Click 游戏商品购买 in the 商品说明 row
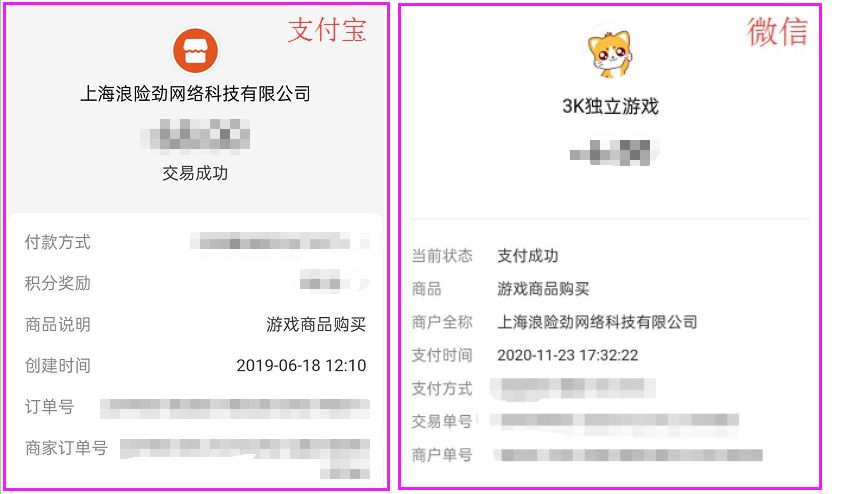Image resolution: width=847 pixels, height=494 pixels. click(316, 324)
